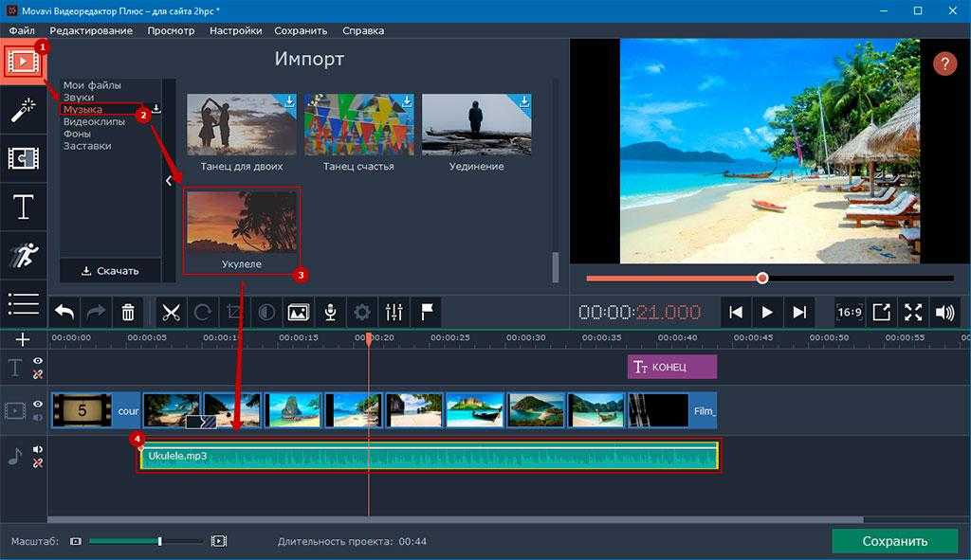971x560 pixels.
Task: Open the Filters magic wand tab
Action: 23,110
